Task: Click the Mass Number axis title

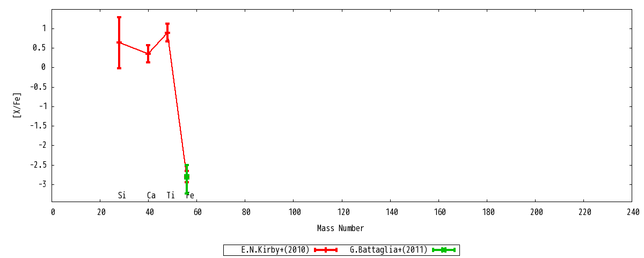Action: tap(340, 228)
